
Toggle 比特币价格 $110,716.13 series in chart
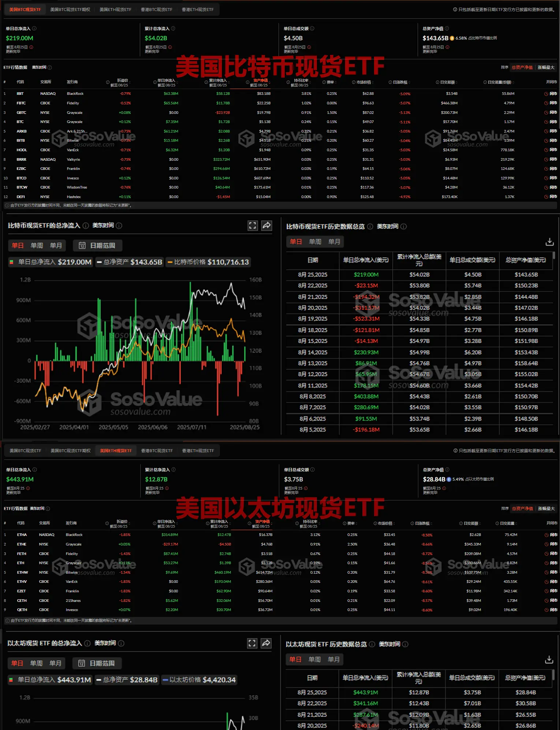208,262
